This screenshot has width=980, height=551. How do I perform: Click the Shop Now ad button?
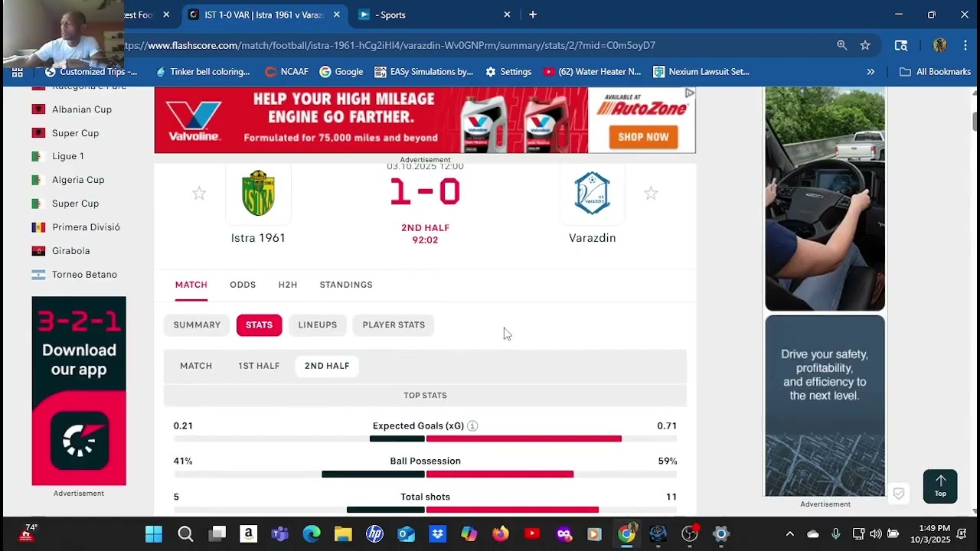[643, 137]
